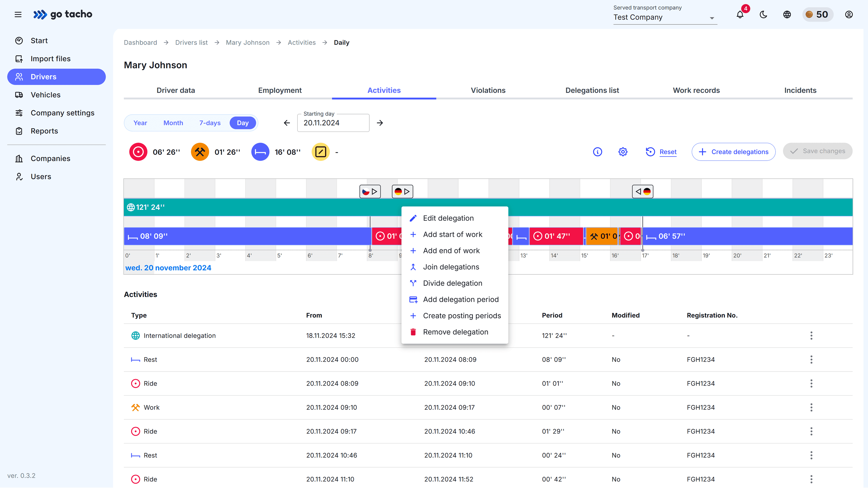
Task: Select Drivers in sidebar
Action: tap(56, 77)
